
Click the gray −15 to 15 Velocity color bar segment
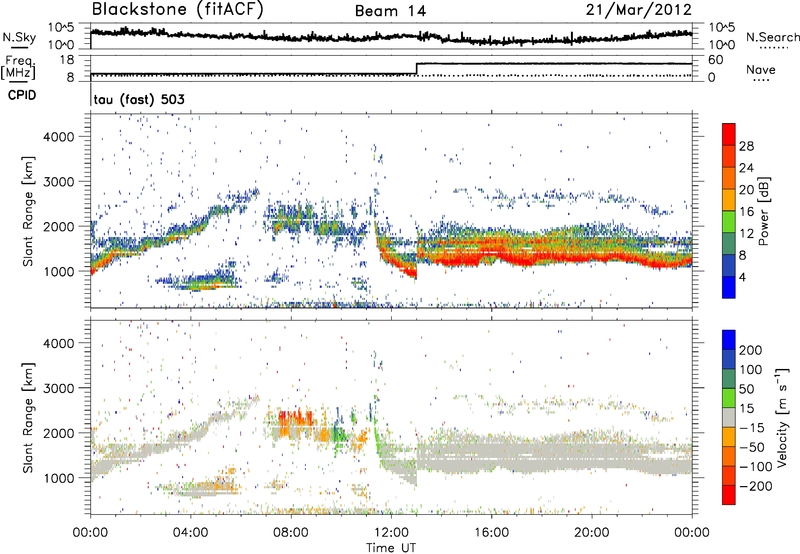click(x=729, y=417)
